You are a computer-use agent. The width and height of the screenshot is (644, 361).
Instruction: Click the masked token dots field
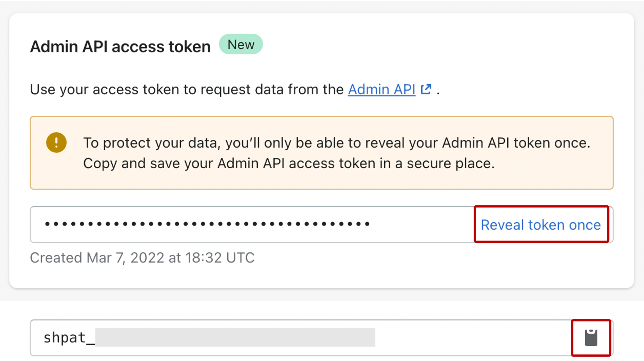coord(208,224)
